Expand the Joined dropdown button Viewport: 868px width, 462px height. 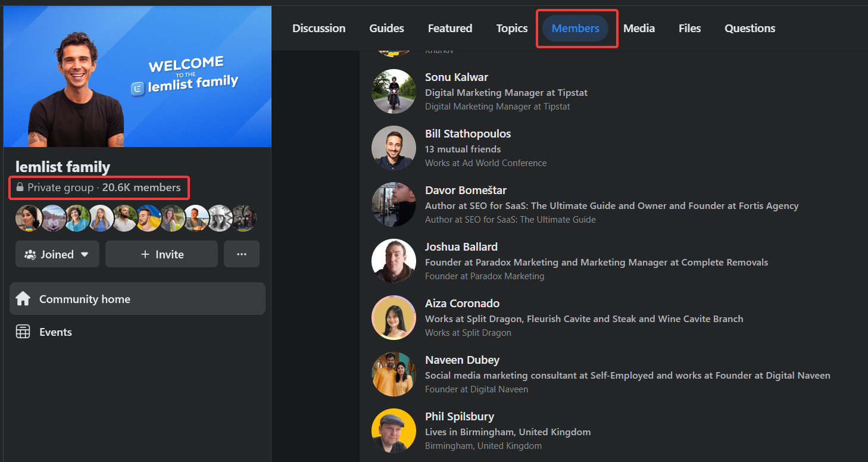pyautogui.click(x=57, y=254)
